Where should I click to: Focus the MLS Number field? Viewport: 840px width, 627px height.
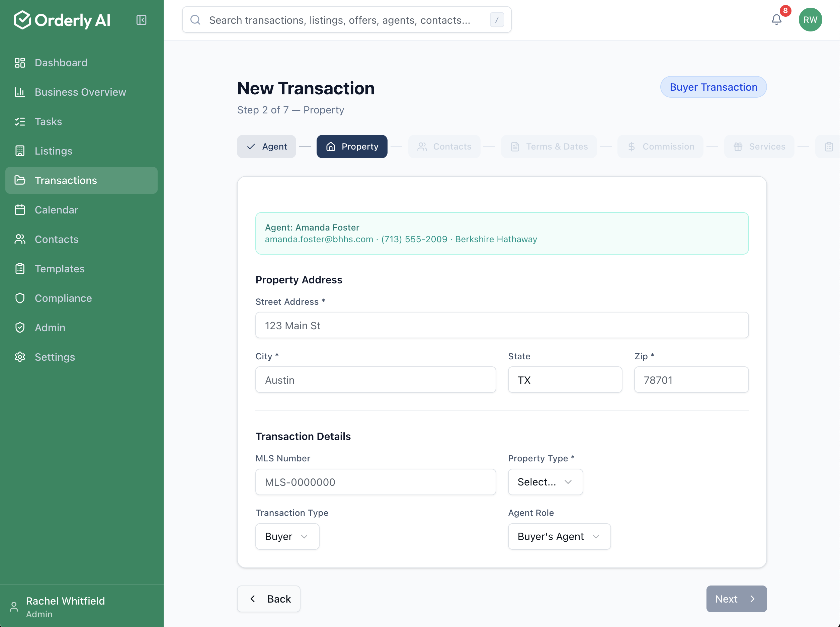[375, 482]
